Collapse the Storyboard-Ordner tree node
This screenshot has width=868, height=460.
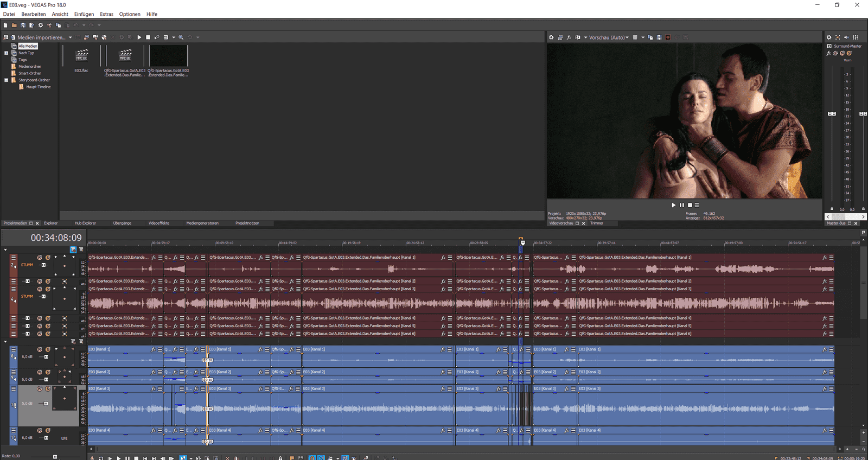tap(7, 80)
